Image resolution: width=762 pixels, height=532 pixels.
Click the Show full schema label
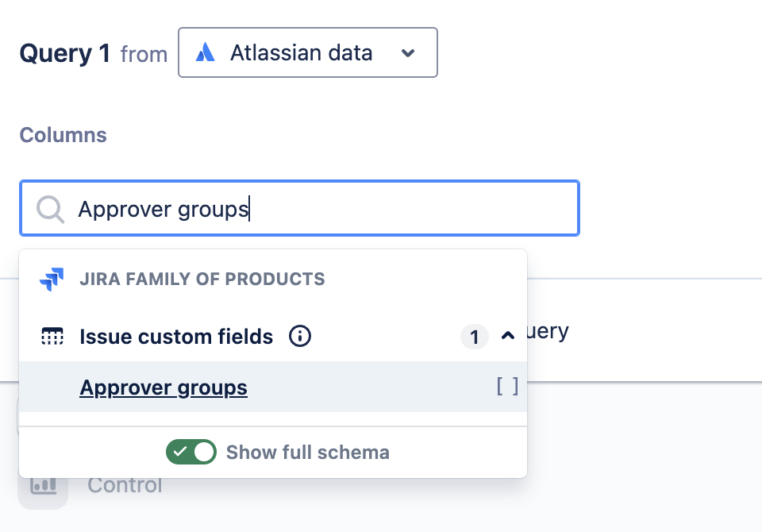click(x=308, y=453)
